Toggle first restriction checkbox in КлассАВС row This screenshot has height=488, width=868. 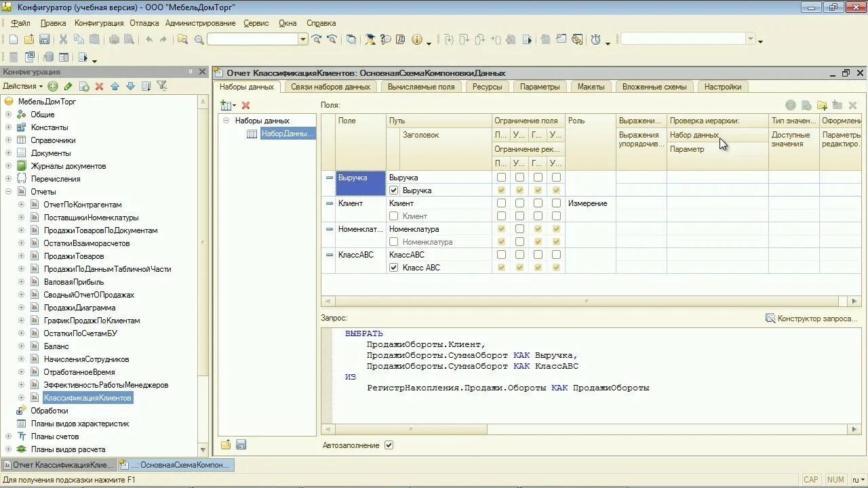pyautogui.click(x=501, y=255)
